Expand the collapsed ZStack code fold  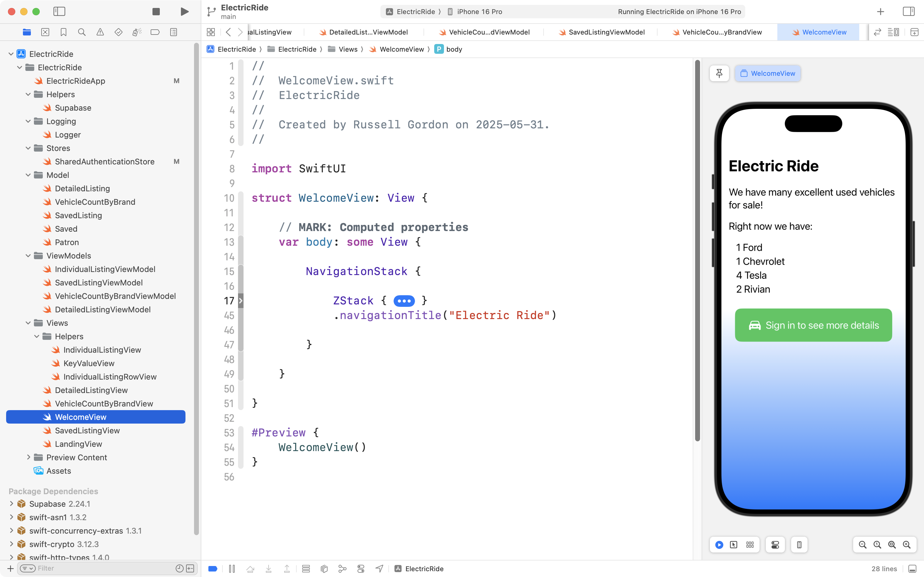404,301
